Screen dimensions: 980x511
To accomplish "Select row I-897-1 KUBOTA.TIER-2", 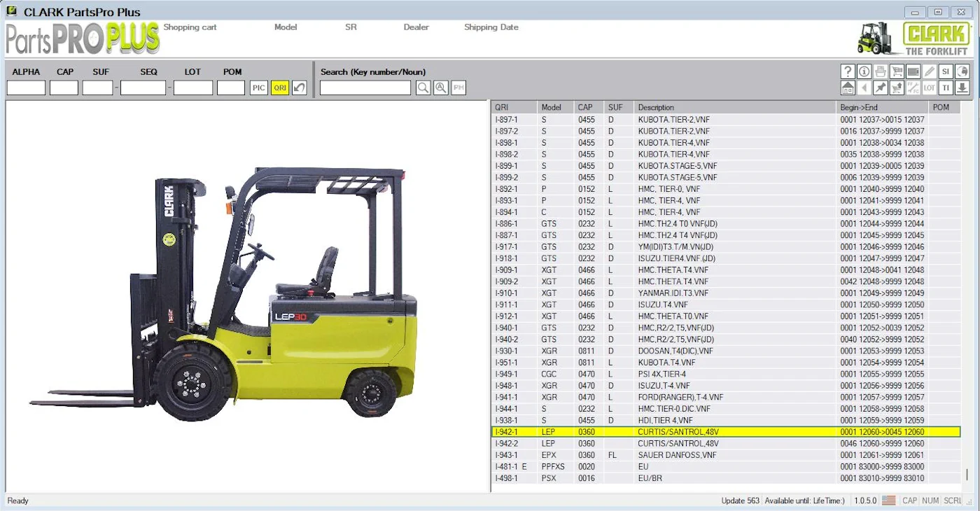I will [726, 120].
